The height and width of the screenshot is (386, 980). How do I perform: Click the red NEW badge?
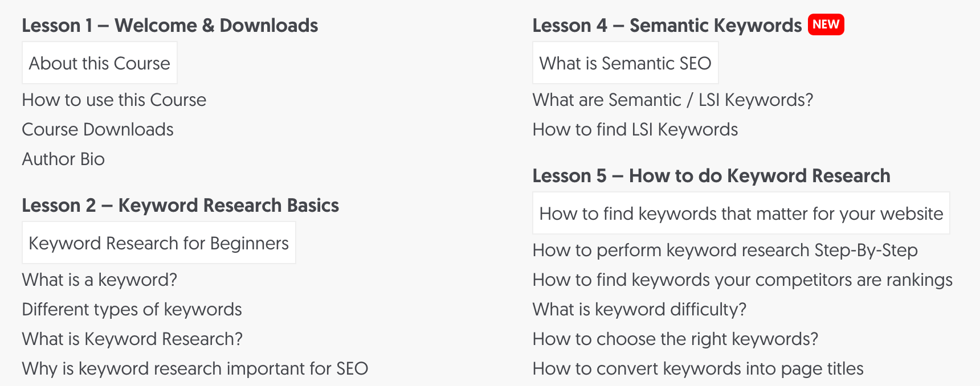coord(826,24)
